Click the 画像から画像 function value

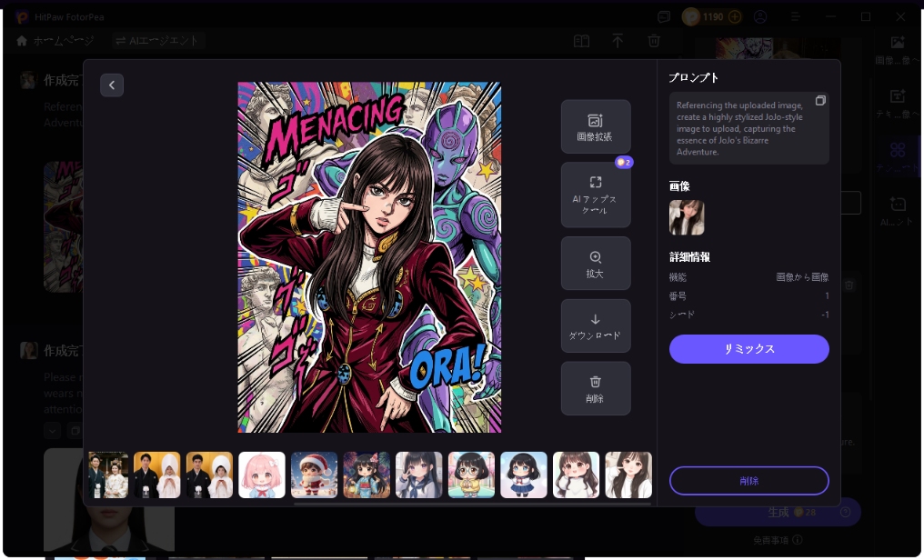802,276
